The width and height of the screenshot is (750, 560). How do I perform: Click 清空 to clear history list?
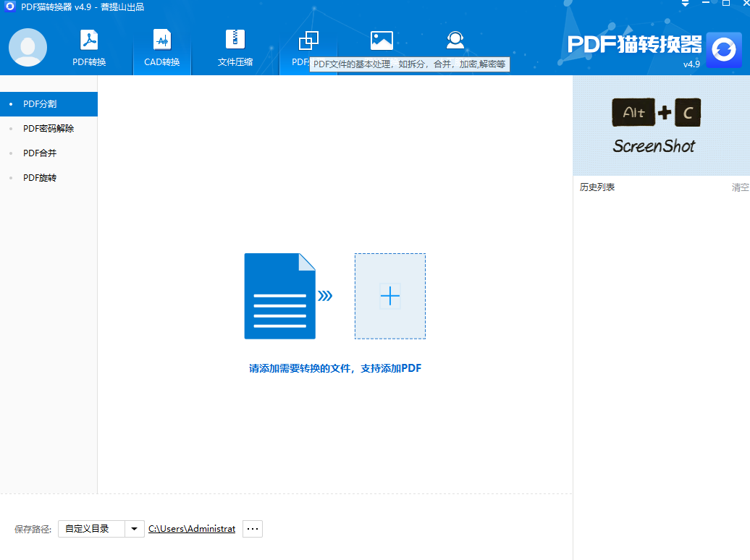coord(741,187)
